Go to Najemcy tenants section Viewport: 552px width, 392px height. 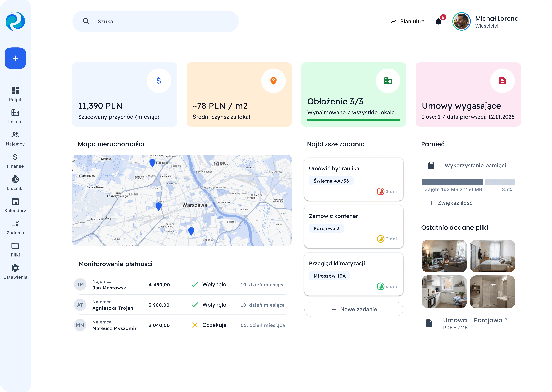coord(15,138)
